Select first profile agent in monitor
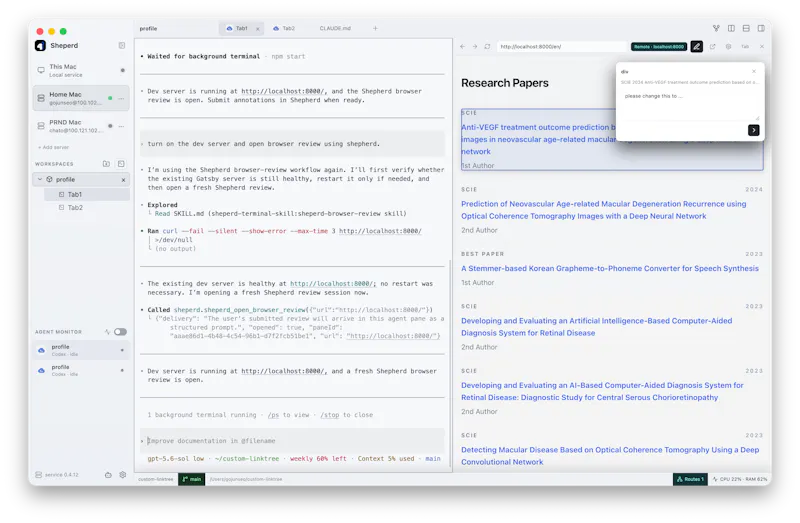This screenshot has width=800, height=523. click(82, 350)
